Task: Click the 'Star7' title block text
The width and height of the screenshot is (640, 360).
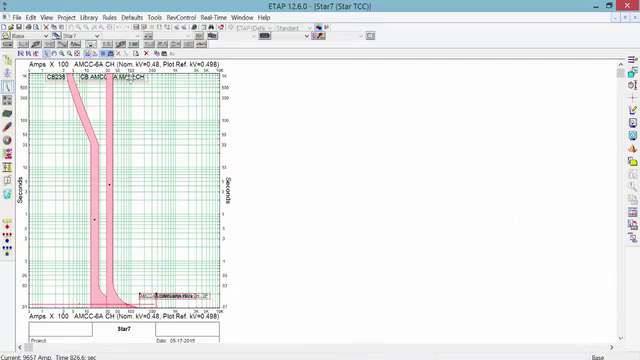Action: (x=124, y=329)
